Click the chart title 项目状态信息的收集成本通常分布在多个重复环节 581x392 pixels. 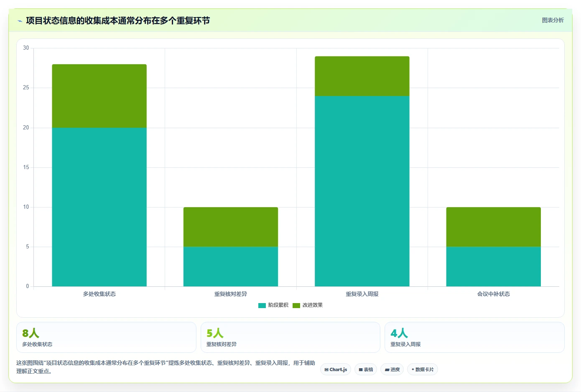118,20
